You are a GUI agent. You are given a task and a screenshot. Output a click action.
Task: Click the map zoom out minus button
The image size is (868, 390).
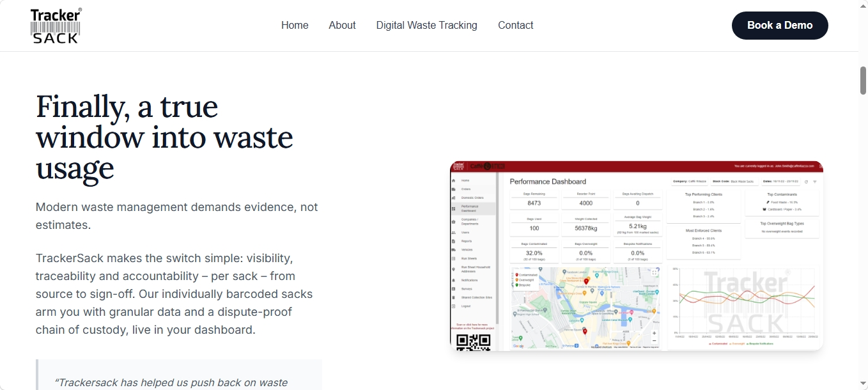click(x=654, y=341)
